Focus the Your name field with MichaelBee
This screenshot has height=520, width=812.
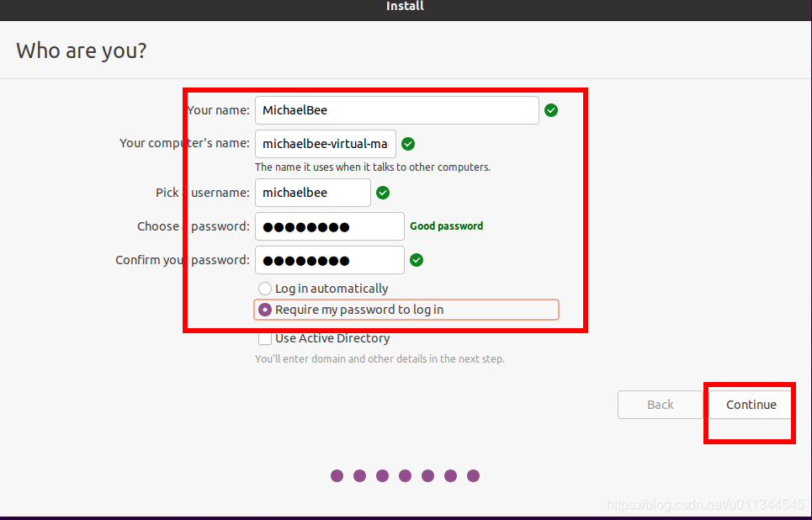click(x=396, y=110)
